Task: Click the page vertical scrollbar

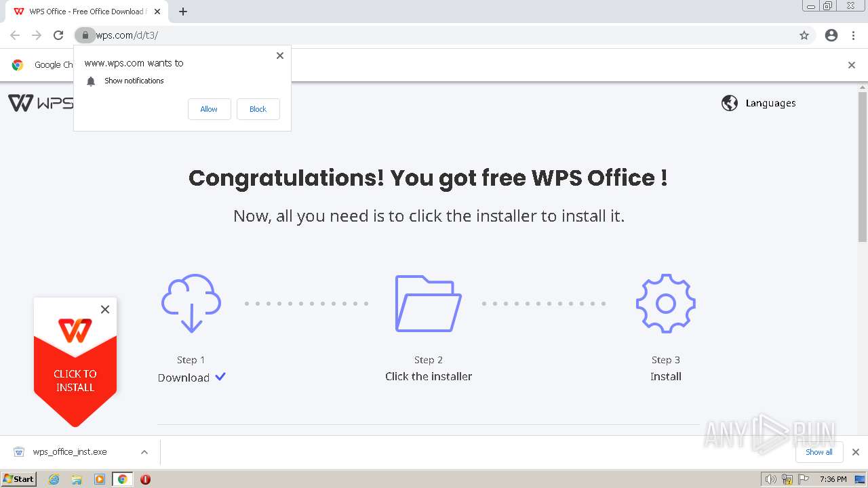Action: pos(863,168)
